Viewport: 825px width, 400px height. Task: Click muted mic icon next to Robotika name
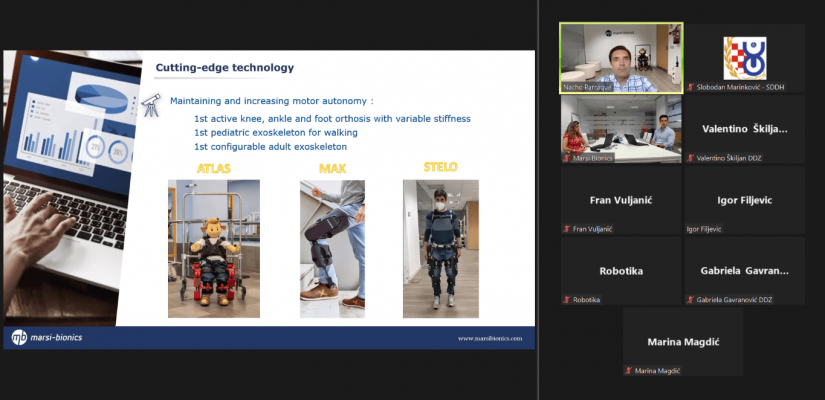pyautogui.click(x=567, y=300)
